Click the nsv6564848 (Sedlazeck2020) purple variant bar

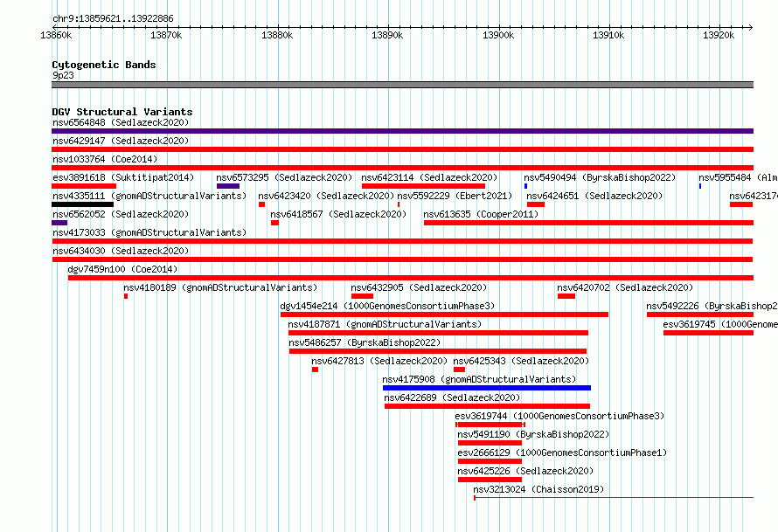click(x=402, y=131)
